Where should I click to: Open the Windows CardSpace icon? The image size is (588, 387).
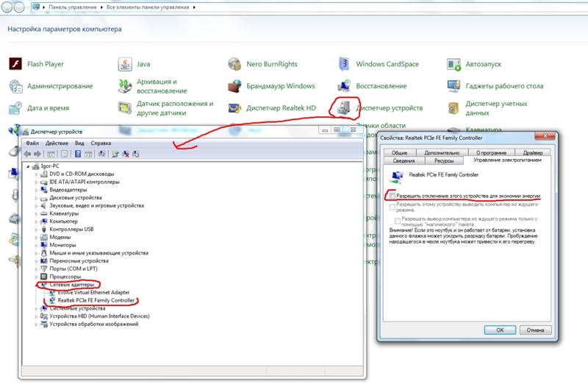344,64
